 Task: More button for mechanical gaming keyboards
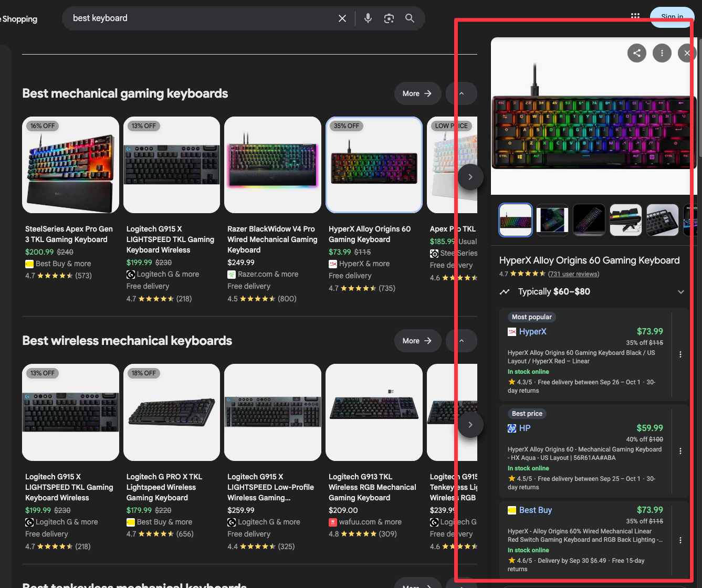[x=417, y=93]
